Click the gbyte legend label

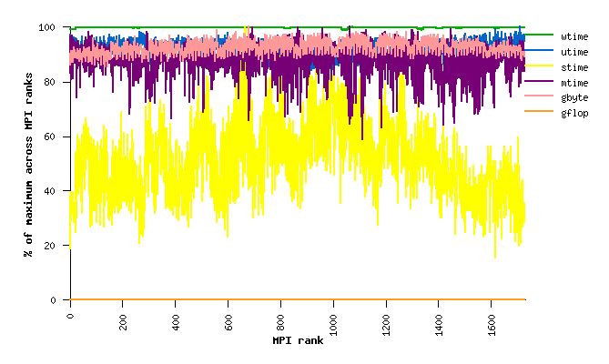point(574,98)
